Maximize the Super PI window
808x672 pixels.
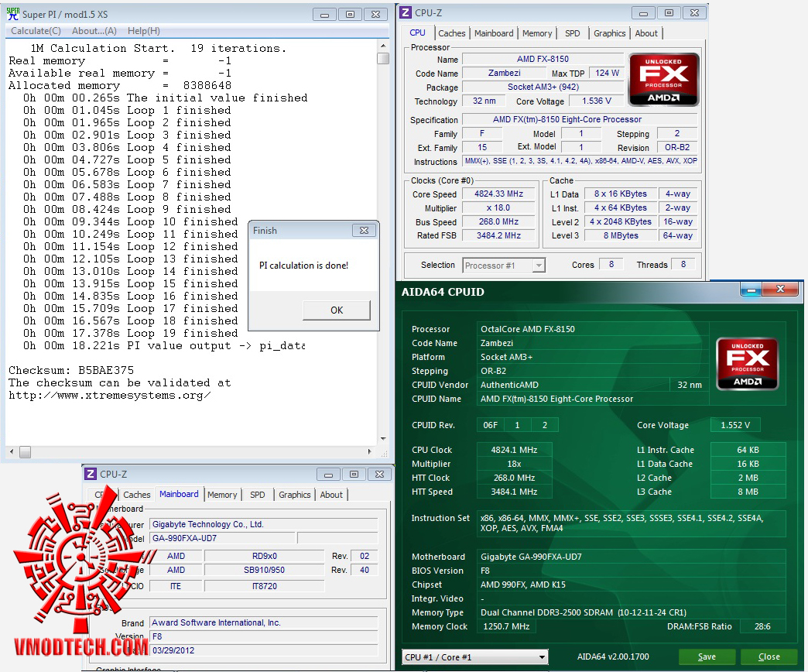tap(350, 15)
